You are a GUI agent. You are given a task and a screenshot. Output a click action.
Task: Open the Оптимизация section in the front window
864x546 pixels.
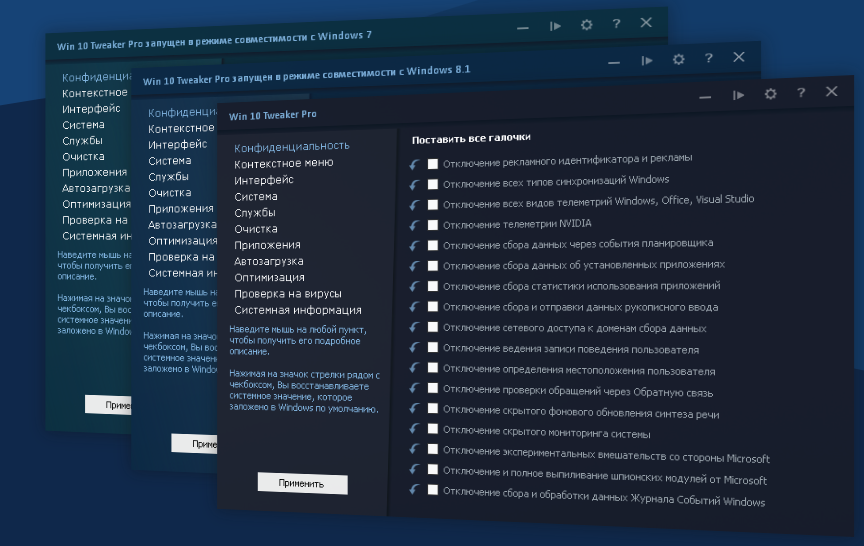[269, 277]
